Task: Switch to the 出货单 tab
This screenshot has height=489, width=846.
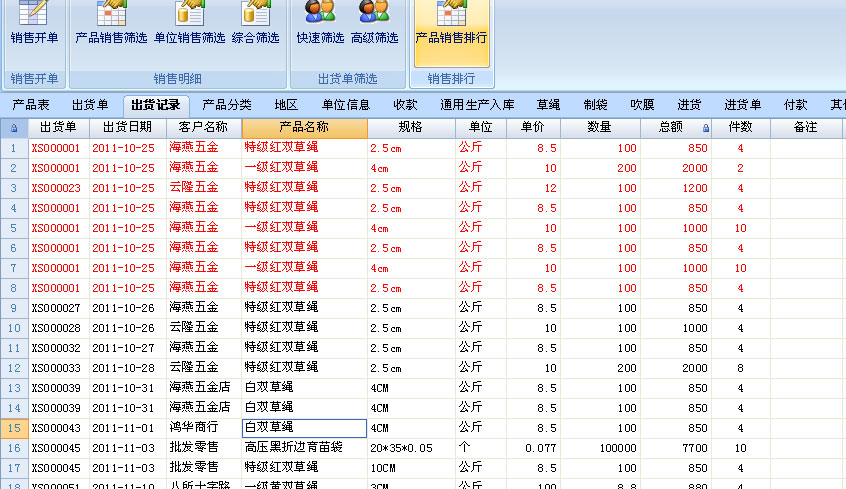Action: pyautogui.click(x=90, y=105)
